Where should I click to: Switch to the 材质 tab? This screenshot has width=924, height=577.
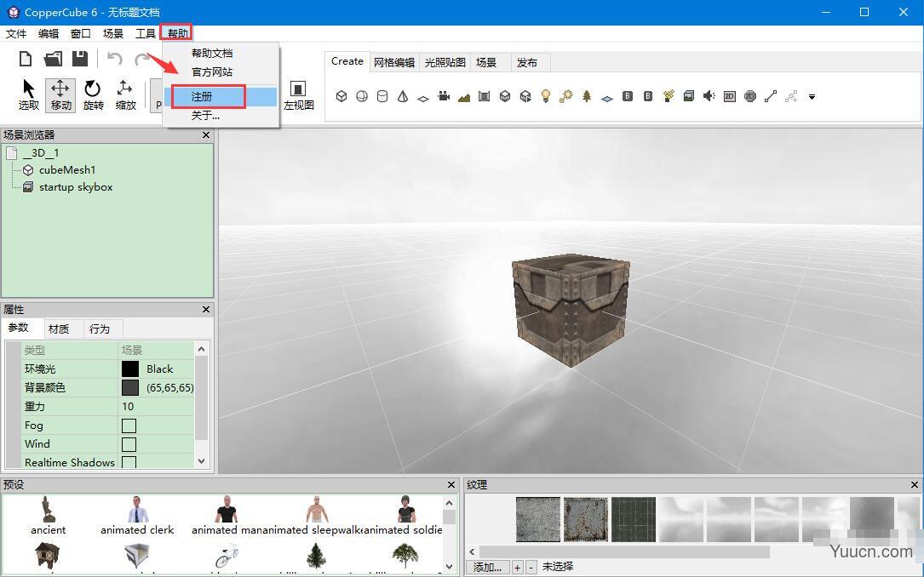(60, 328)
